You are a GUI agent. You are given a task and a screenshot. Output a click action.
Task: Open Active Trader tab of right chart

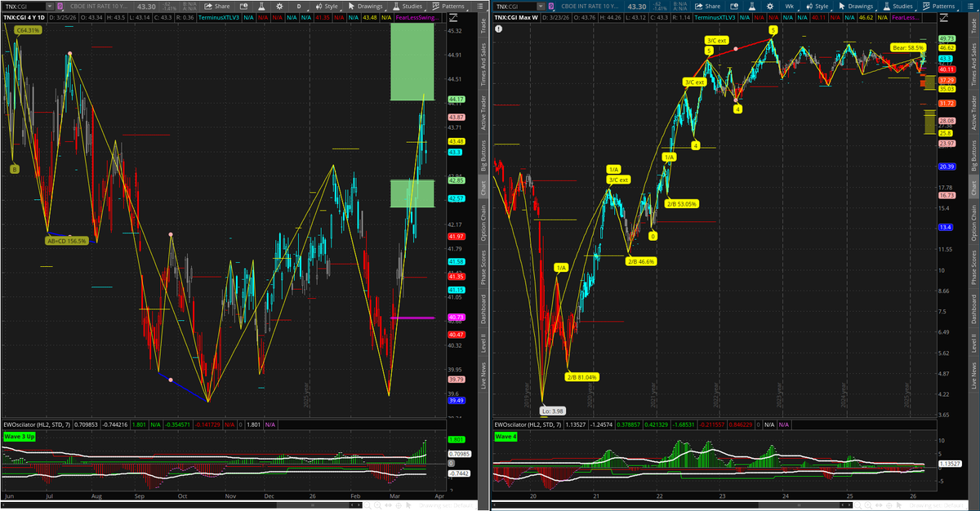pos(973,113)
